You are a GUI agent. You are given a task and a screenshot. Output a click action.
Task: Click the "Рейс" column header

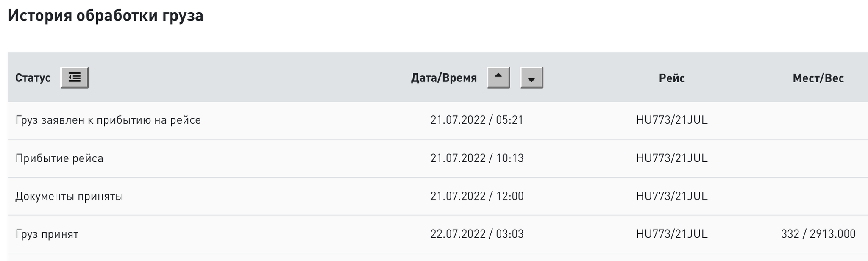pyautogui.click(x=672, y=78)
